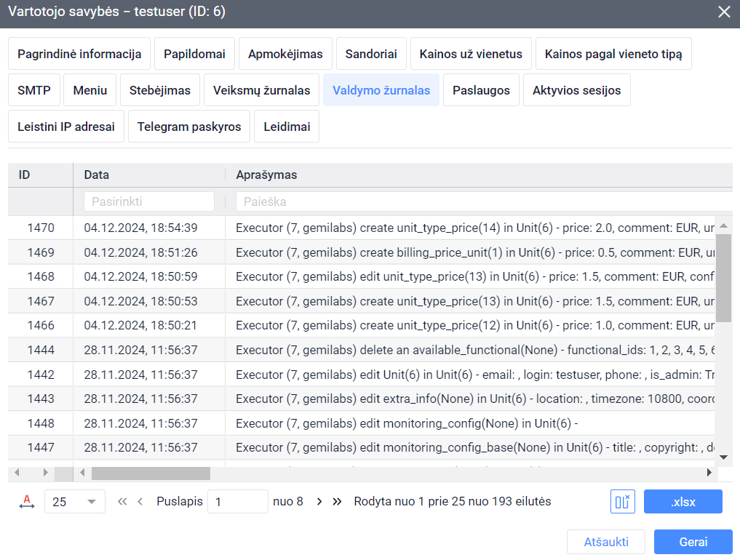Click the Aprašymas search filter field
The width and height of the screenshot is (740, 560).
[x=480, y=201]
